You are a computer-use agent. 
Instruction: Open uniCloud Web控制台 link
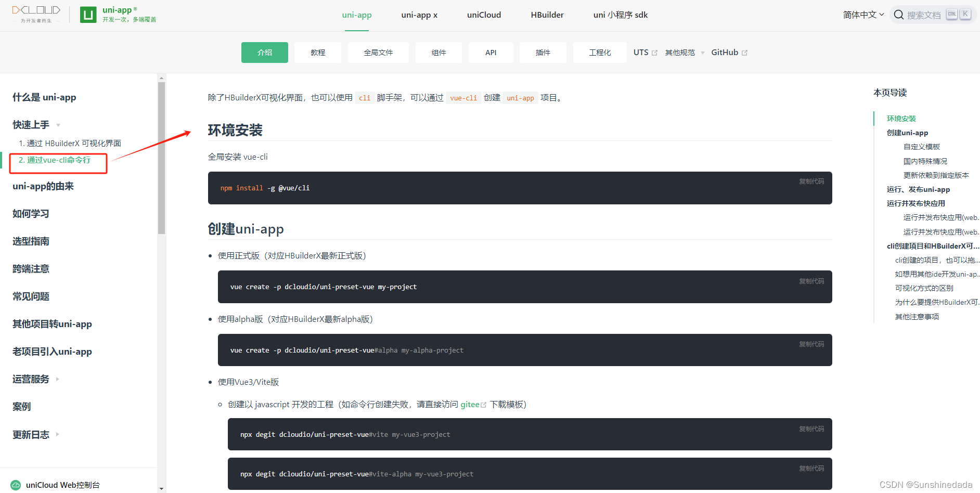(62, 485)
